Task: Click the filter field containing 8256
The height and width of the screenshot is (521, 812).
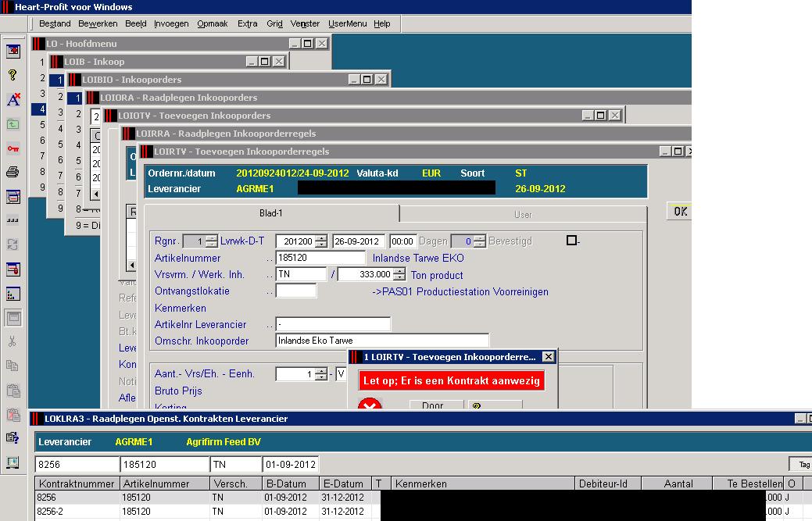Action: (x=77, y=464)
